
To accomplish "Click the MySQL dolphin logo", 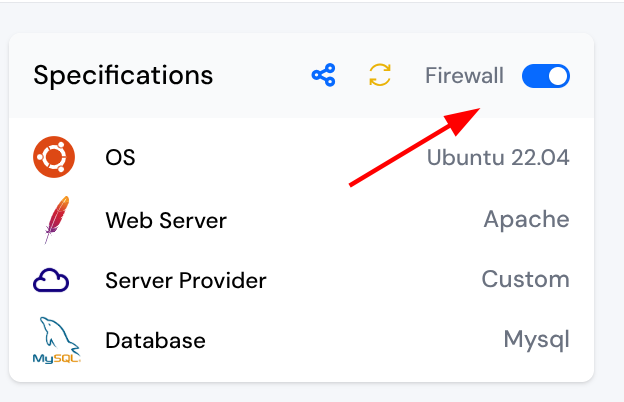I will pos(55,340).
